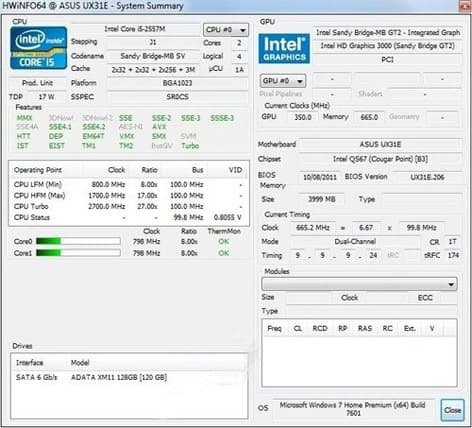Viewport: 472px width, 428px height.
Task: Click the AVX feature label
Action: coord(159,127)
